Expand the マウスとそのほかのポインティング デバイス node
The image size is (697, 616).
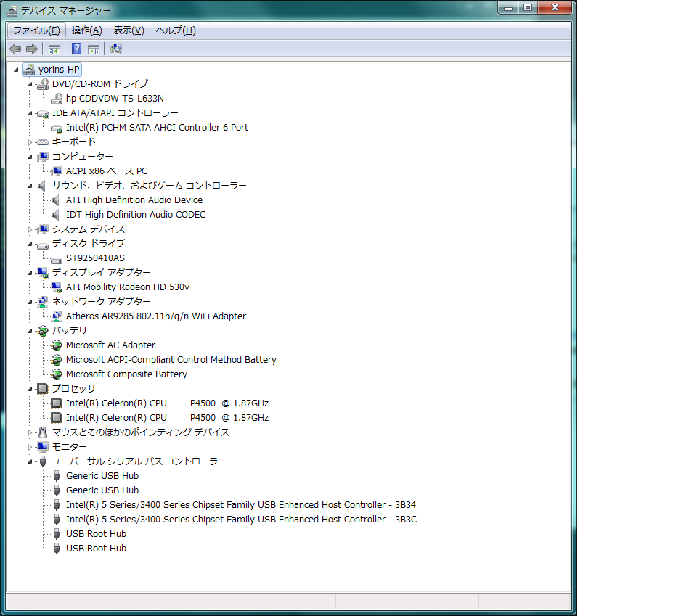pyautogui.click(x=30, y=432)
